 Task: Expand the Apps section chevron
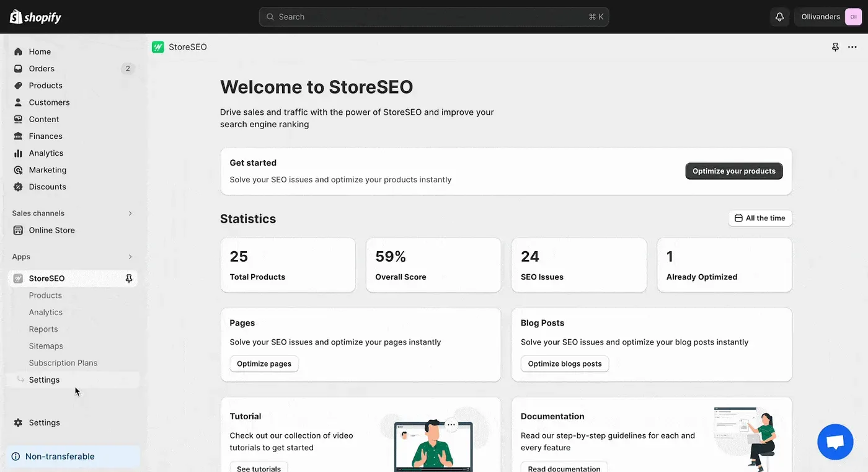click(x=130, y=257)
